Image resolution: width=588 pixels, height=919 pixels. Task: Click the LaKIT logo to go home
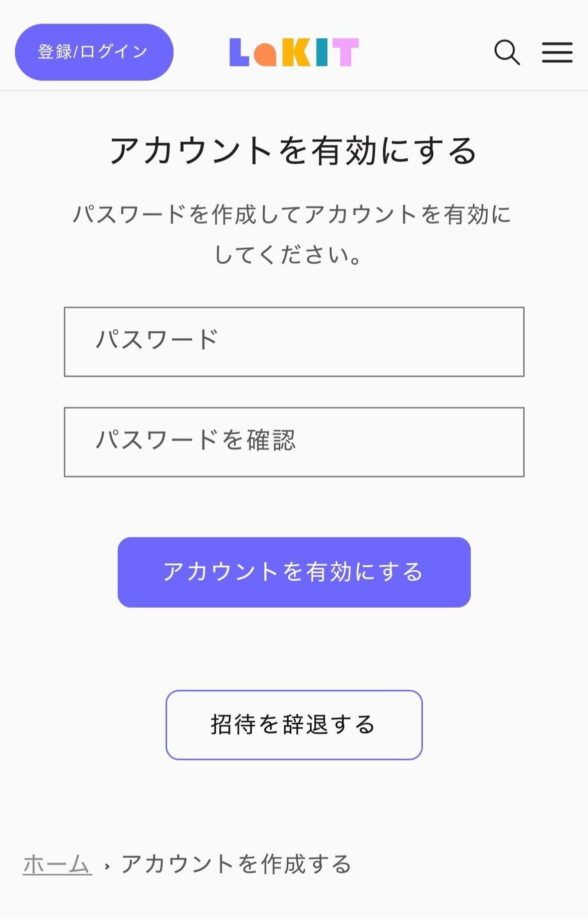(294, 52)
